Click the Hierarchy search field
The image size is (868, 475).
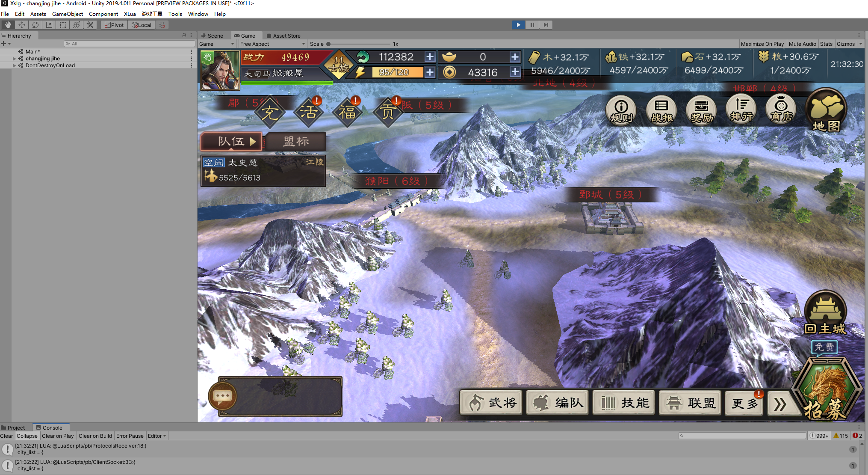[129, 44]
